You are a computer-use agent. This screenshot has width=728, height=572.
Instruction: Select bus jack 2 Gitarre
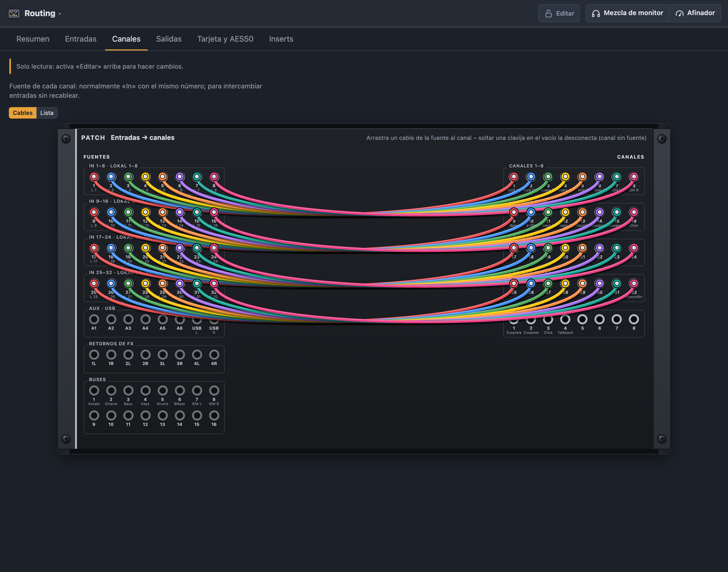[111, 390]
